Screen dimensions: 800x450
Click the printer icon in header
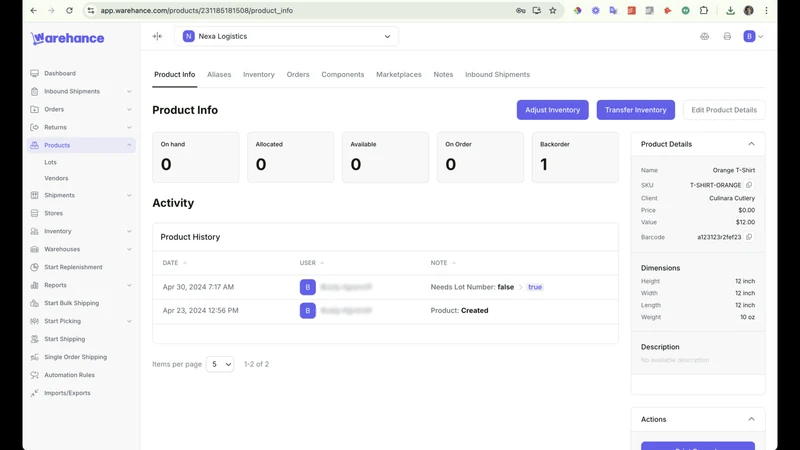point(727,36)
